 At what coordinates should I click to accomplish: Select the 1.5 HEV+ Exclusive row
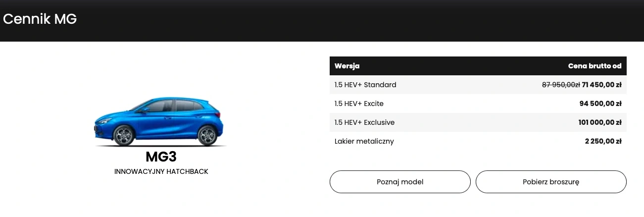click(x=478, y=122)
